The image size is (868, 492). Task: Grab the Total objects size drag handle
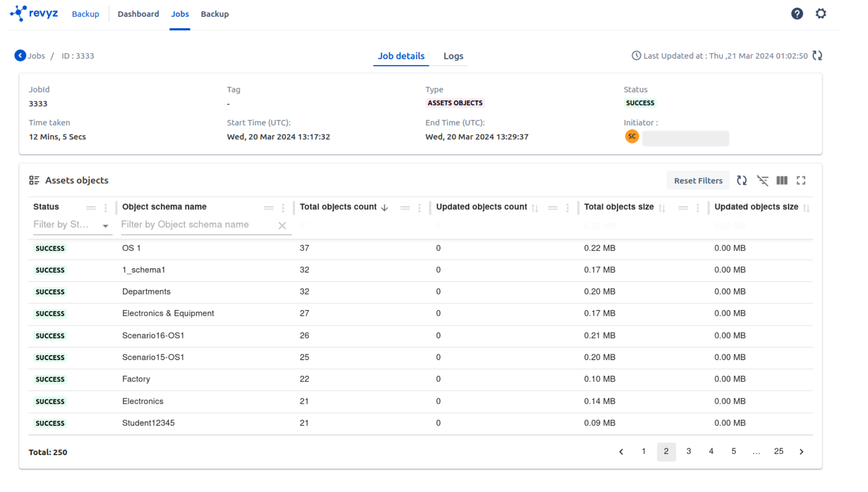click(683, 208)
